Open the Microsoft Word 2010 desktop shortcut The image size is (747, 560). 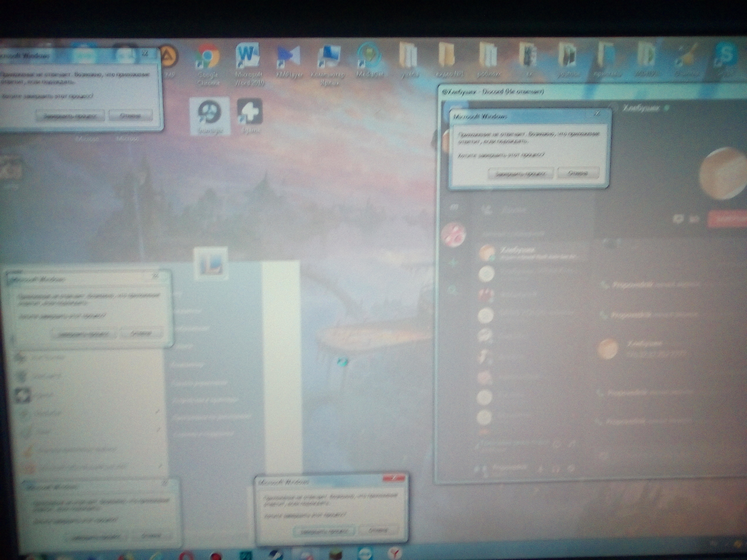coord(249,64)
